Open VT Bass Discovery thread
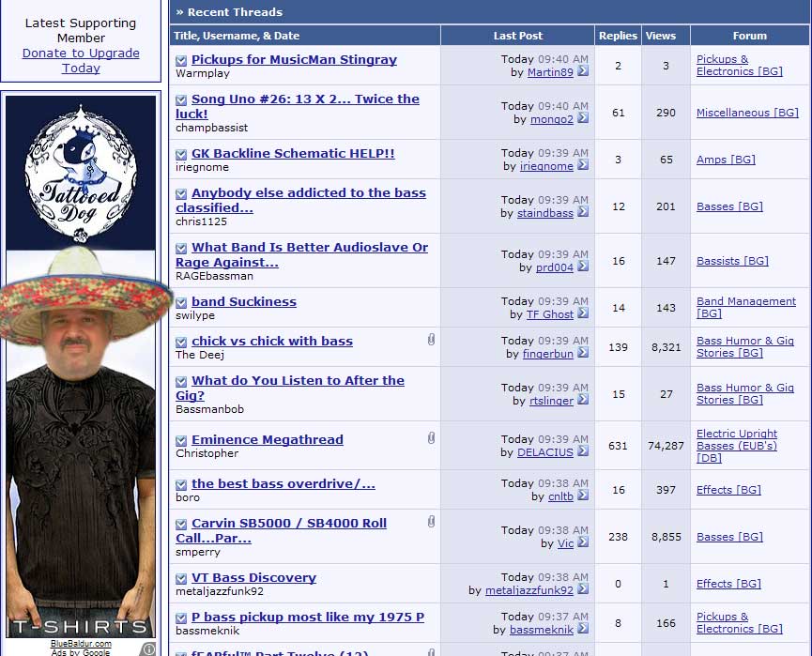This screenshot has width=812, height=656. (253, 577)
